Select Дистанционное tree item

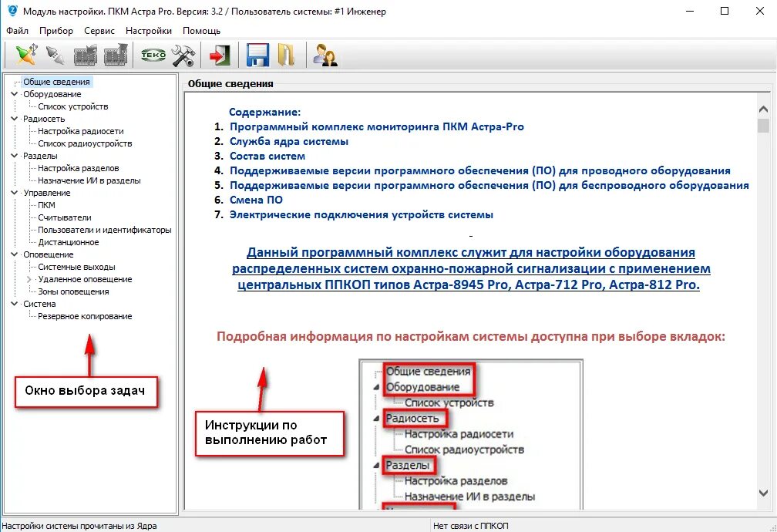click(69, 242)
